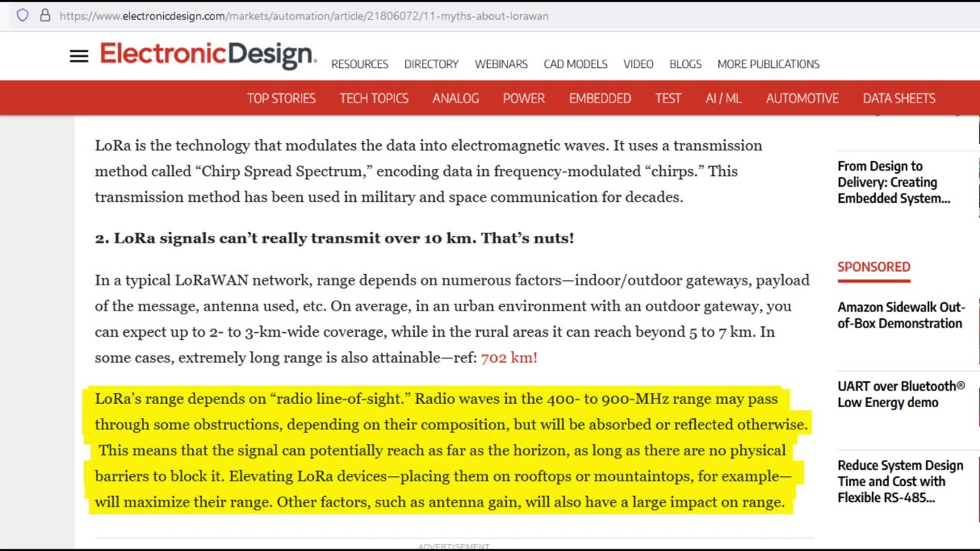Screen dimensions: 980x551
Task: Open More Publications menu
Action: 769,64
